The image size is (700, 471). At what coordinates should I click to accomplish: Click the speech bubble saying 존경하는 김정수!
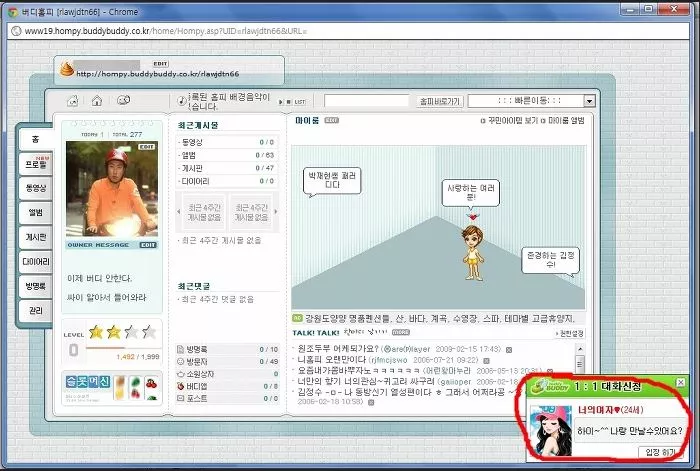[x=550, y=260]
